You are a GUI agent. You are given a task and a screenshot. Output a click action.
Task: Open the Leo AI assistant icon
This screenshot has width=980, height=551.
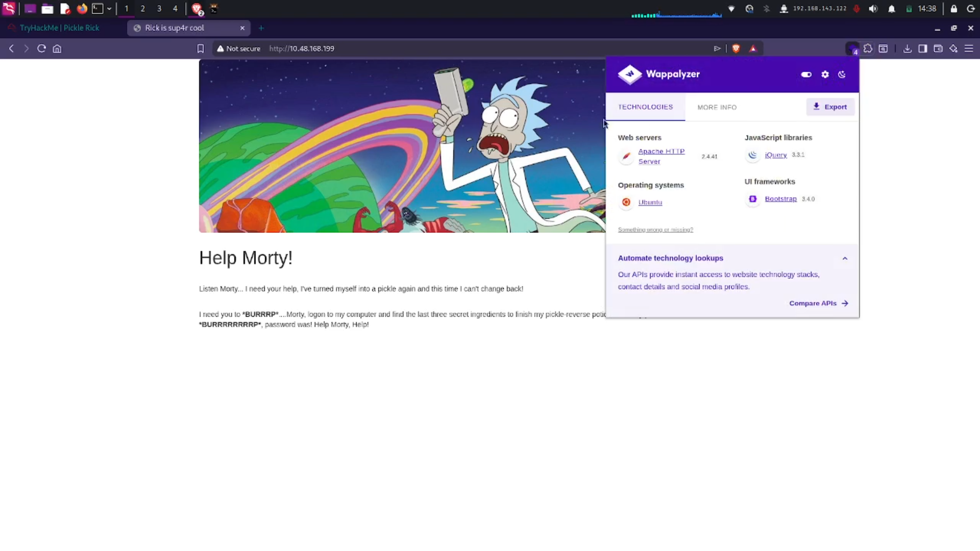pos(953,48)
